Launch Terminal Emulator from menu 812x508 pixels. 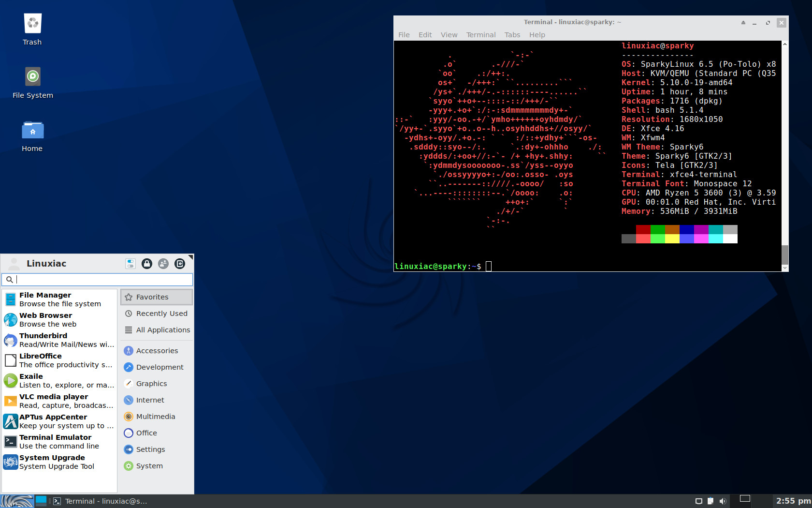pyautogui.click(x=59, y=441)
